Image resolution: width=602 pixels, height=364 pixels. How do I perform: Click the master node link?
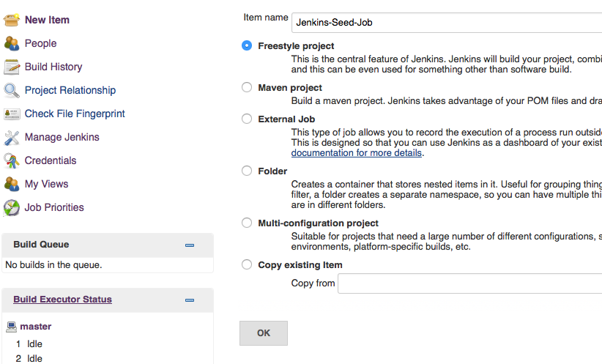pyautogui.click(x=36, y=327)
